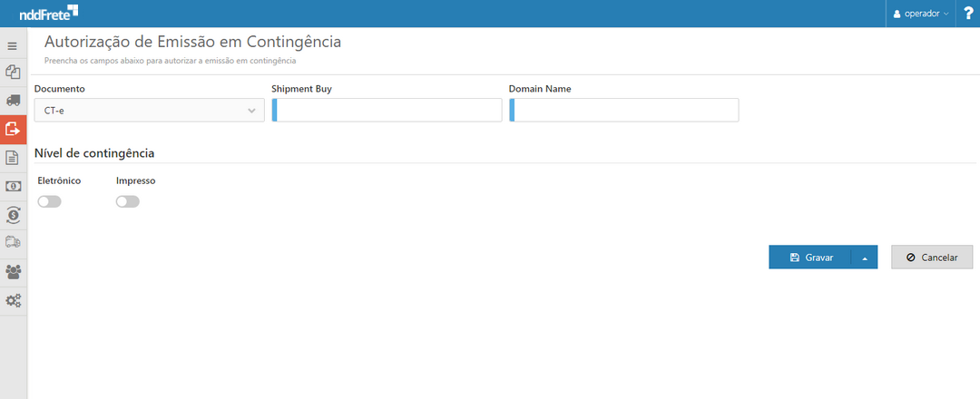Open the dollar refresh cycle sidebar icon
Image resolution: width=980 pixels, height=399 pixels.
point(13,215)
